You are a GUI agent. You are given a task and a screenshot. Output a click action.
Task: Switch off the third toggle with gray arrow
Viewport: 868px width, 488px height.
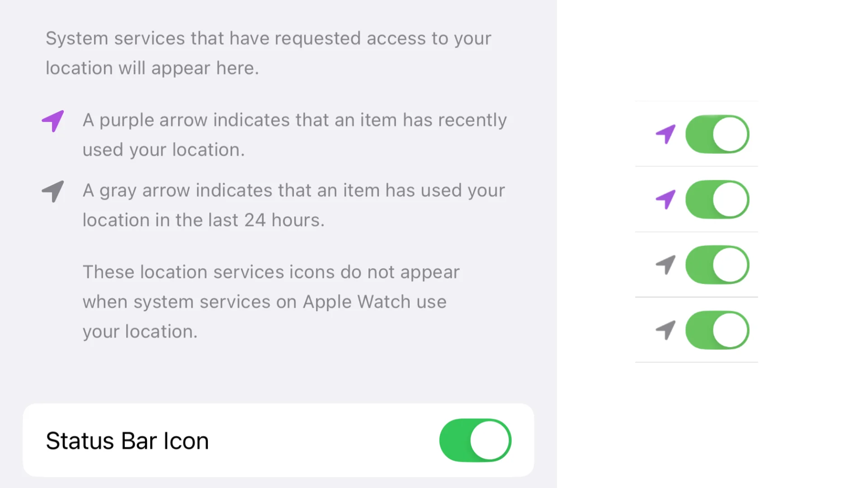[717, 265]
